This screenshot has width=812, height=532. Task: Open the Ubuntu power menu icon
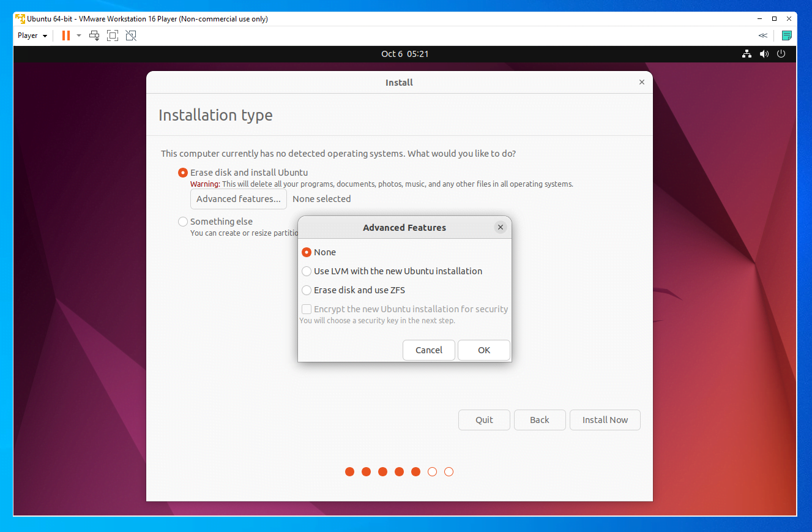click(781, 54)
